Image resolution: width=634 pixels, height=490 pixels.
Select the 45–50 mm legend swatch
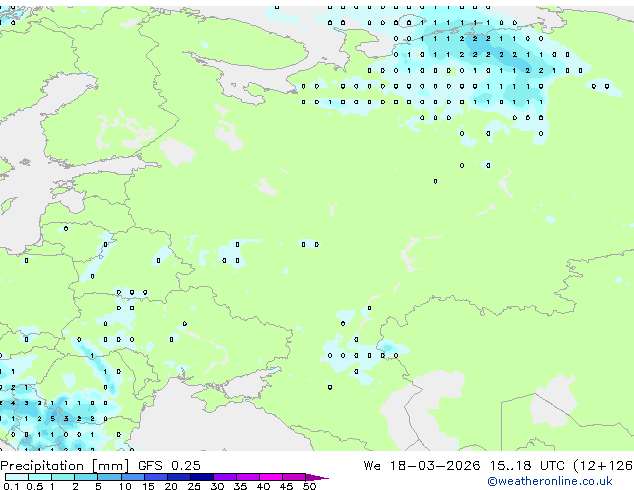point(294,477)
